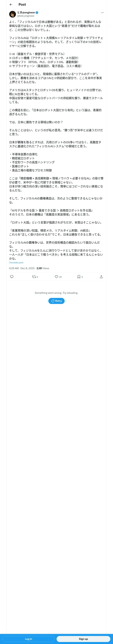Click the share icon below the post
113x644 pixels.
tap(101, 277)
